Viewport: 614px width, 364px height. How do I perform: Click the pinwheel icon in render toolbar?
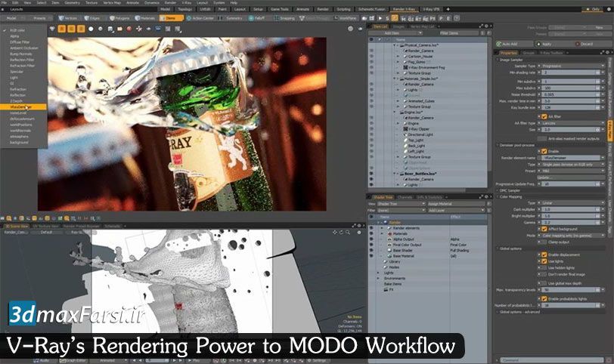[x=139, y=29]
